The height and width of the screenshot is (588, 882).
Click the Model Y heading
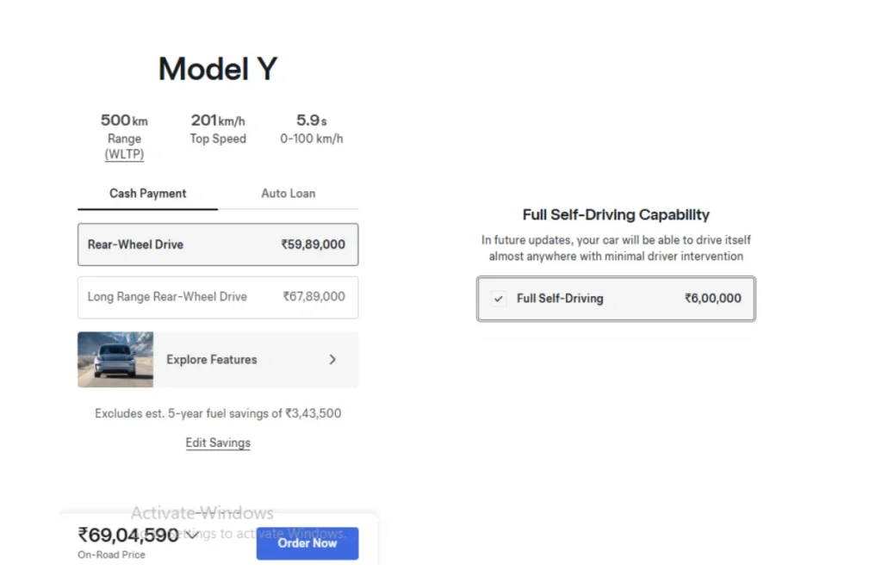pyautogui.click(x=218, y=69)
